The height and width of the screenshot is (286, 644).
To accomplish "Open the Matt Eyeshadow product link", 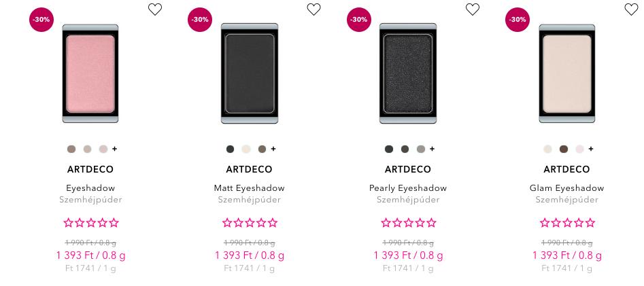I will (x=250, y=188).
